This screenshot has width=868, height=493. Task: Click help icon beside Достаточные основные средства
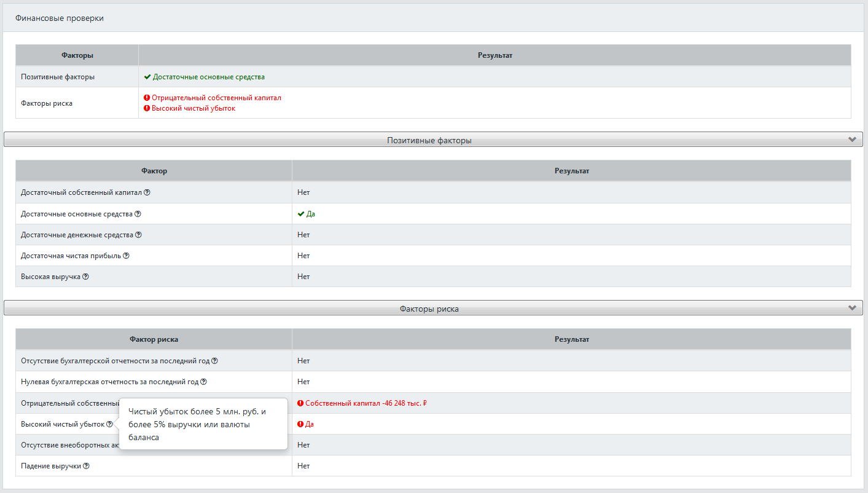coord(138,214)
